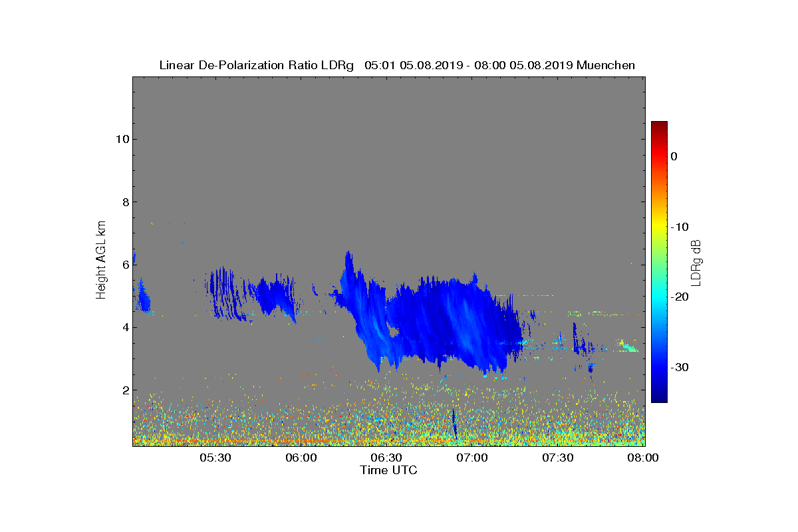Click the height tick label 8
Image resolution: width=798 pixels, height=532 pixels.
pos(124,201)
